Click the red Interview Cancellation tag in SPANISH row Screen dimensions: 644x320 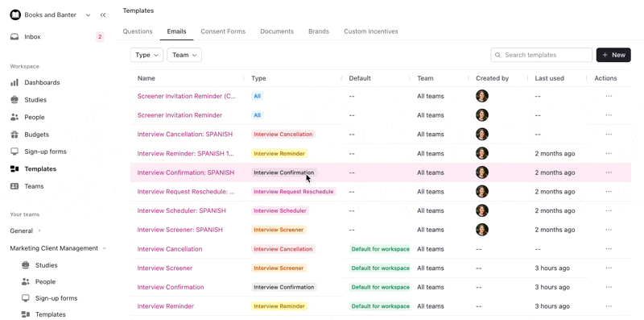pyautogui.click(x=283, y=134)
